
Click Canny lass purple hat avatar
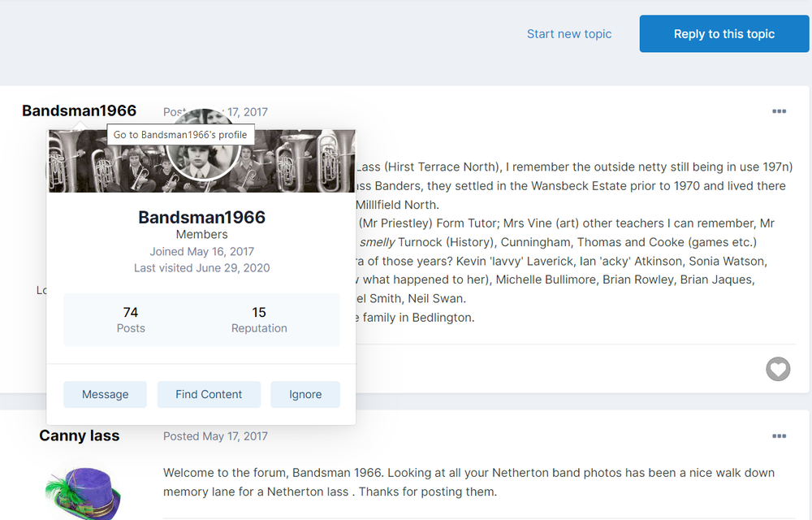coord(83,493)
